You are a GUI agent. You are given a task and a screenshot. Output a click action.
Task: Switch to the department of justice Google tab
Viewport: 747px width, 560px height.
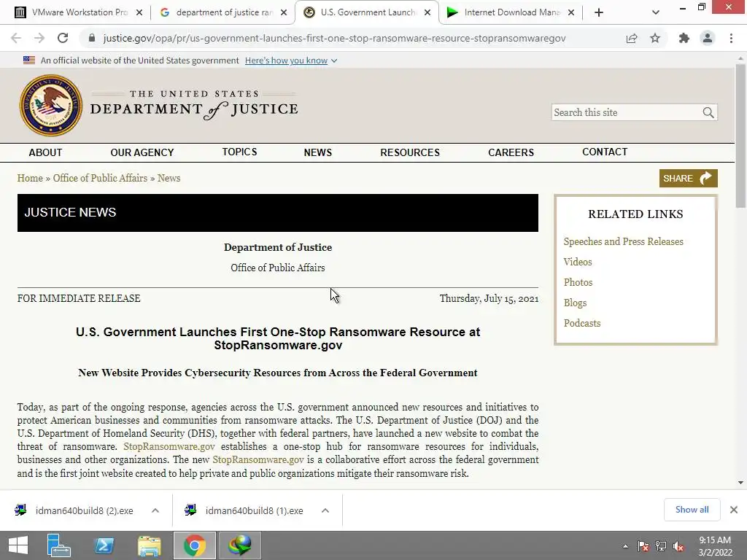point(222,13)
